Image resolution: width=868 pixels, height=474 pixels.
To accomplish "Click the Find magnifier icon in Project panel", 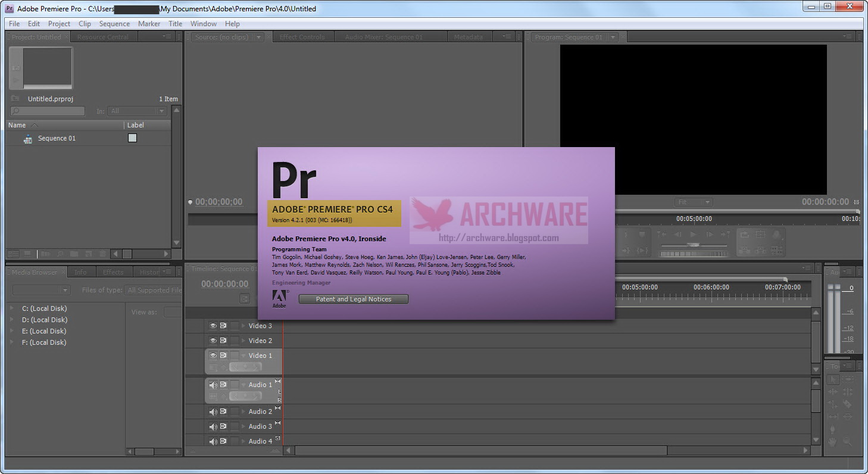I will point(60,254).
